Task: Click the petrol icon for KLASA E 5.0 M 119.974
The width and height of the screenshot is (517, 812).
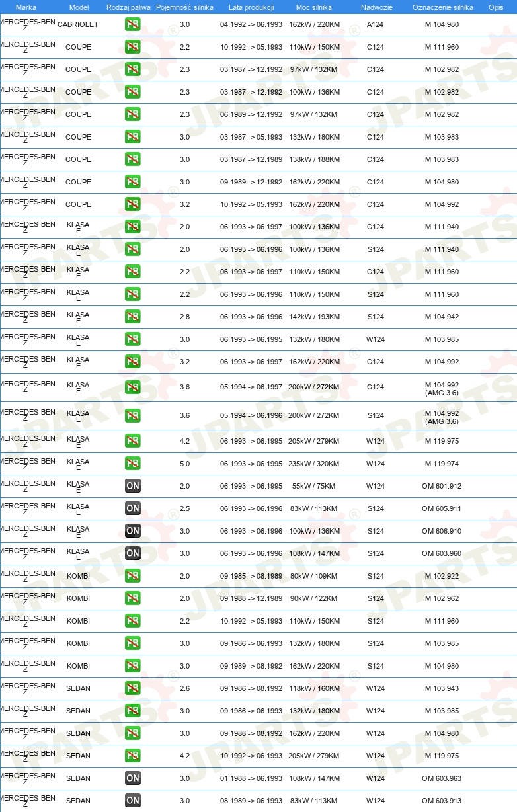Action: tap(133, 464)
